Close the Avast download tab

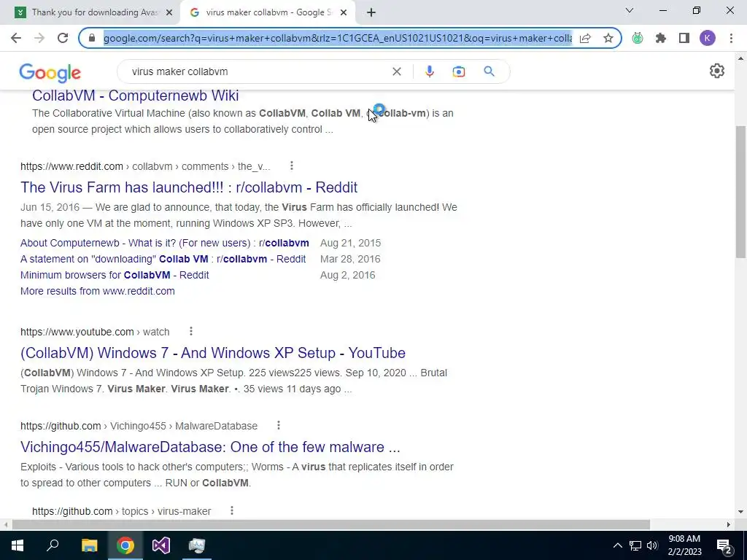[169, 13]
